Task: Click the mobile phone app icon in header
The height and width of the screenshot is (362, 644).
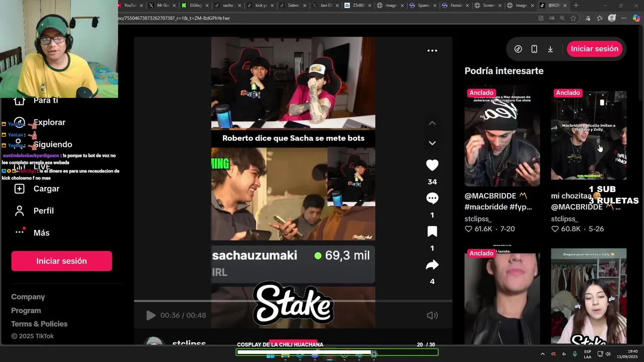Action: coord(534,49)
